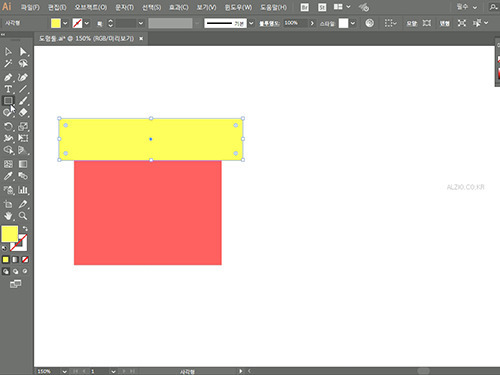Swap fill and stroke colors

(x=25, y=229)
